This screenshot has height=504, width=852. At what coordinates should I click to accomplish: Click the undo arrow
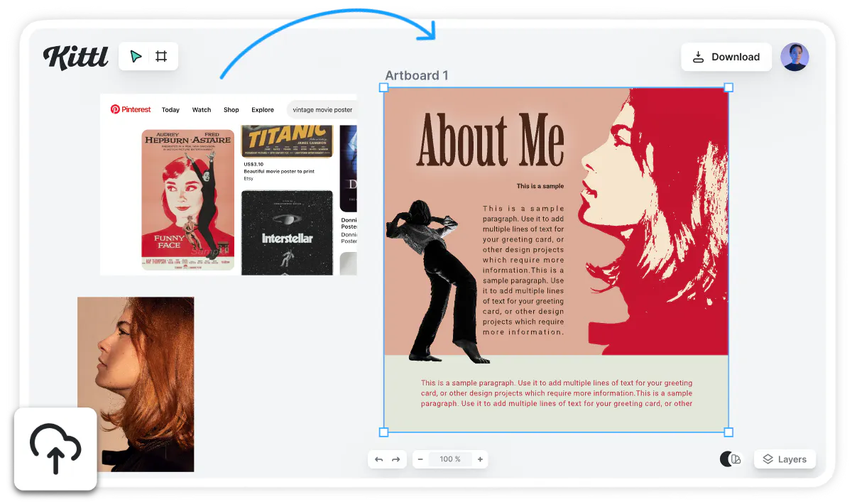click(379, 459)
